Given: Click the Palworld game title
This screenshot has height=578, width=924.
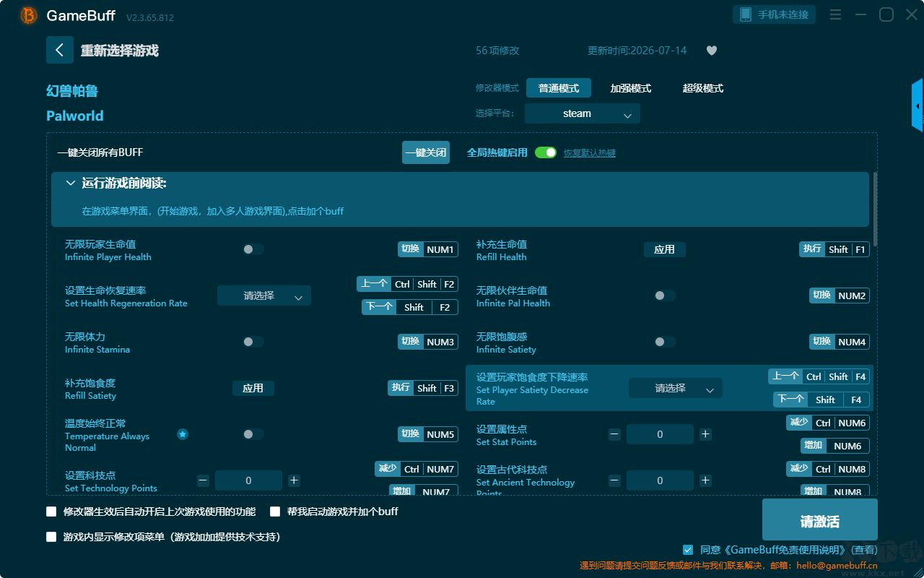Looking at the screenshot, I should (75, 116).
